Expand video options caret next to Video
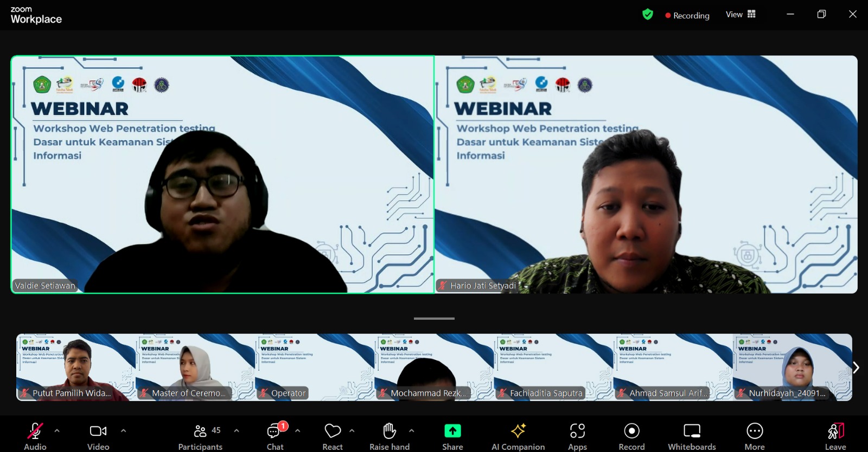 123,431
